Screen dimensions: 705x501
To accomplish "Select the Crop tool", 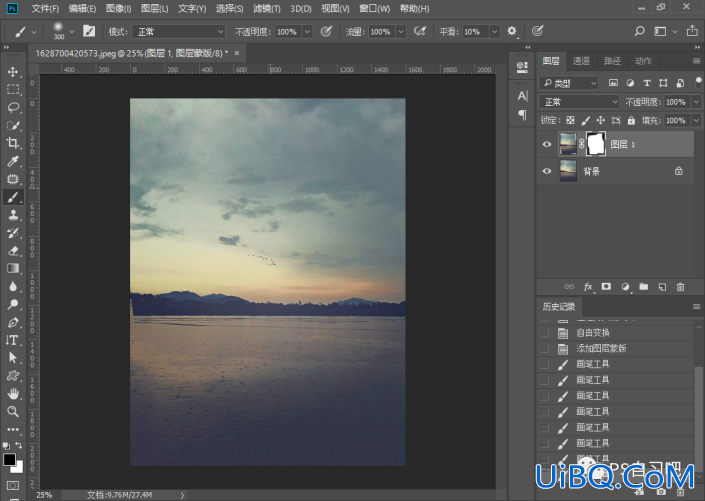I will click(x=13, y=143).
